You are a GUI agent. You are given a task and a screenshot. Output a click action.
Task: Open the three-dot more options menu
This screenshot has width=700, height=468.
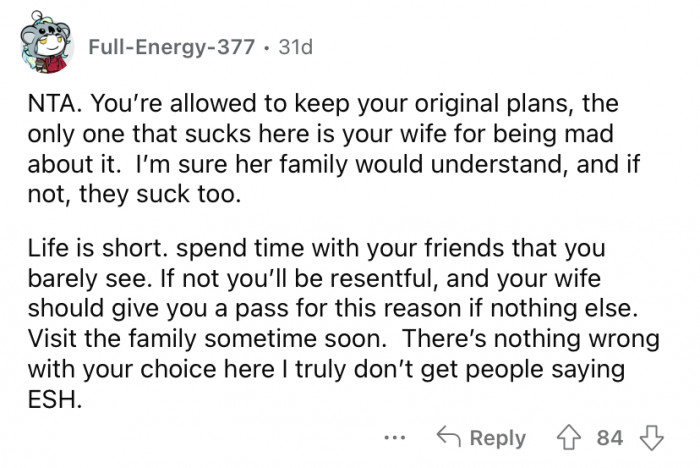(399, 437)
